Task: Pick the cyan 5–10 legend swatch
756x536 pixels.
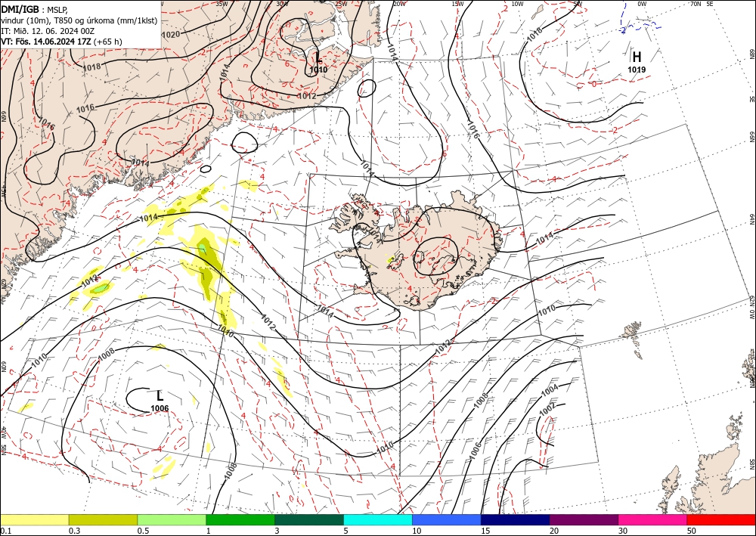Action: (x=378, y=519)
